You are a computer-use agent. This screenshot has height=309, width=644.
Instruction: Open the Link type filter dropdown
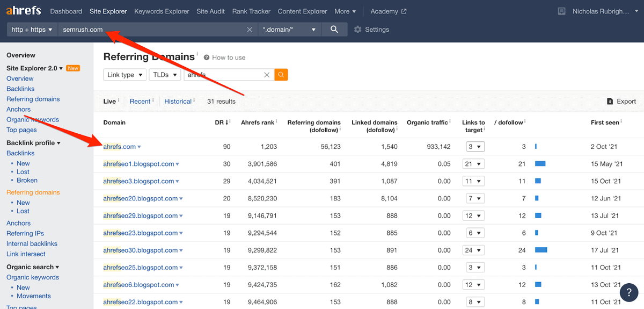click(x=125, y=75)
